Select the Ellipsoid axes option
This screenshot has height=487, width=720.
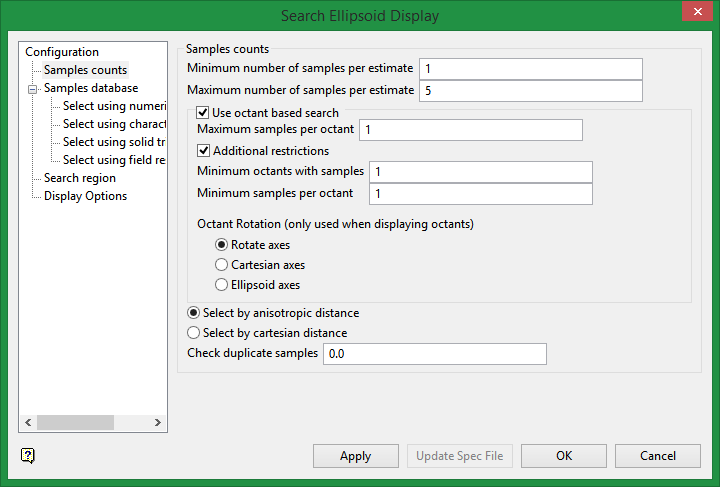[222, 285]
